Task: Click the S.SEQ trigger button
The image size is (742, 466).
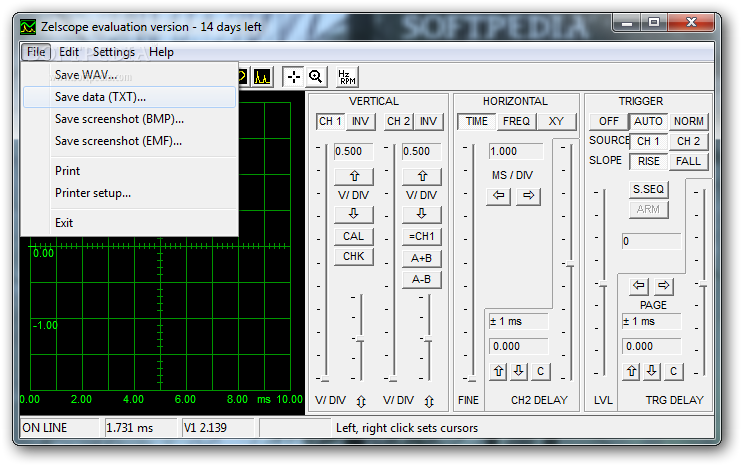Action: [648, 189]
